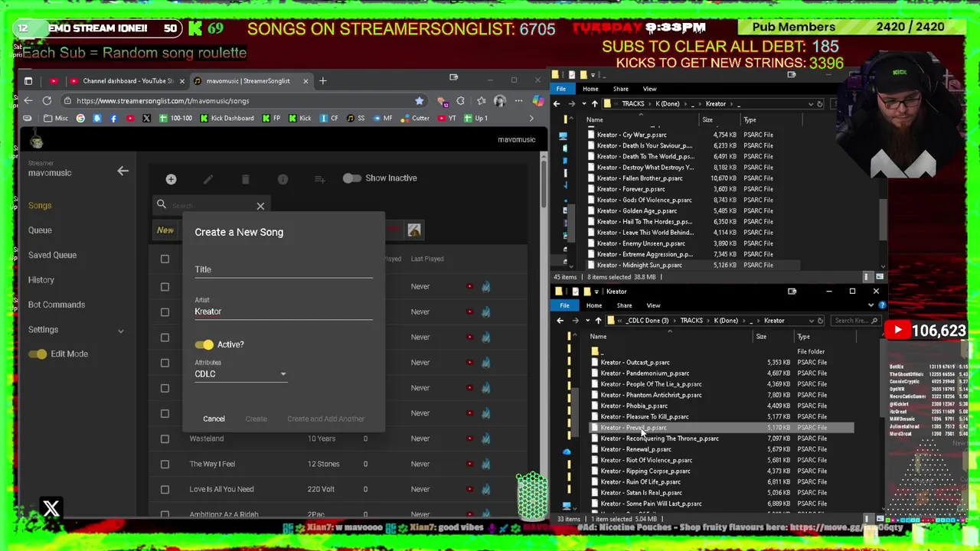Image resolution: width=980 pixels, height=551 pixels.
Task: Click the add to queue playlist icon
Action: [x=320, y=179]
